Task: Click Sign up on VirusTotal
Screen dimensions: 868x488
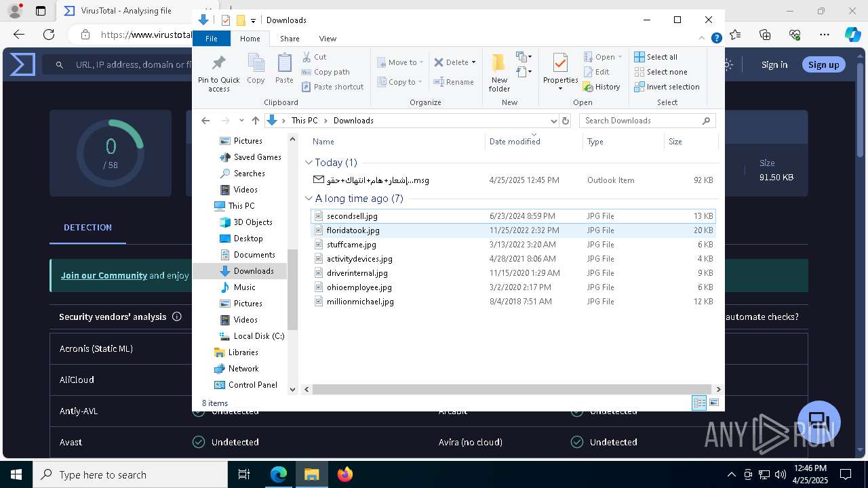Action: point(823,65)
